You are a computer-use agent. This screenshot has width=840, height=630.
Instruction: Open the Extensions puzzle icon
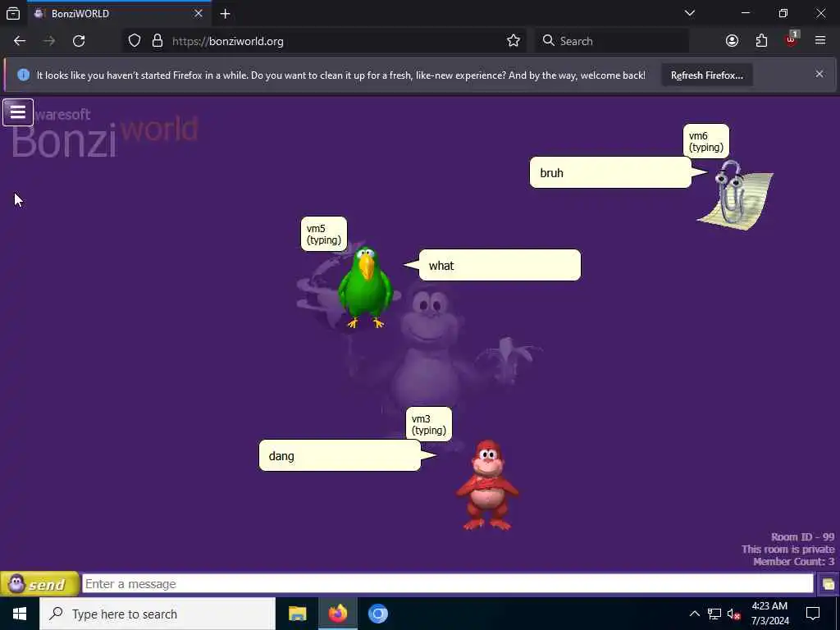[x=761, y=41]
